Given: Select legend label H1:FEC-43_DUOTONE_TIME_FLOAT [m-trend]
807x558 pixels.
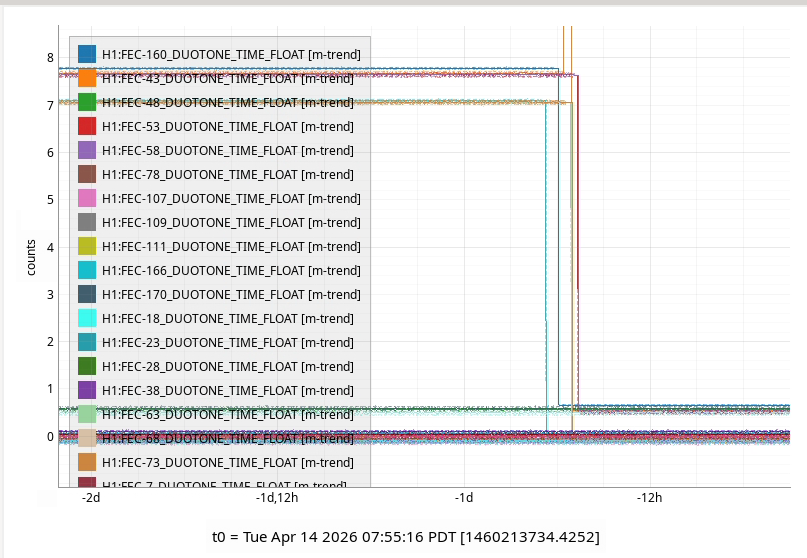Looking at the screenshot, I should pyautogui.click(x=228, y=79).
